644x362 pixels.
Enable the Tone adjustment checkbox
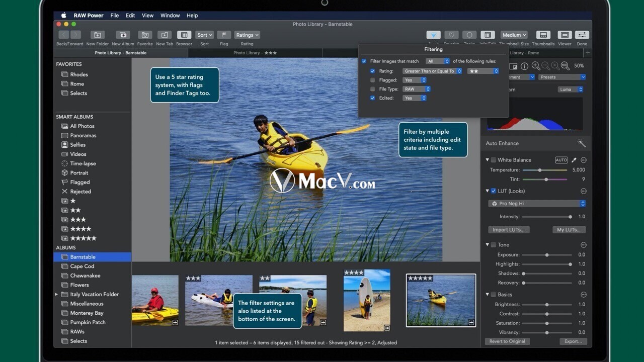[x=494, y=245]
